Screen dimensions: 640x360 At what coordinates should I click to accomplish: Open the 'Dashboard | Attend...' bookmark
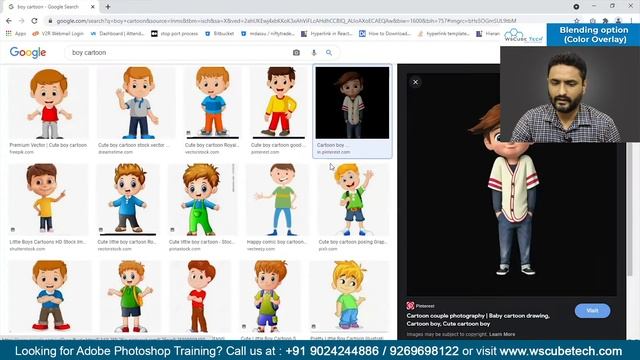(x=117, y=34)
